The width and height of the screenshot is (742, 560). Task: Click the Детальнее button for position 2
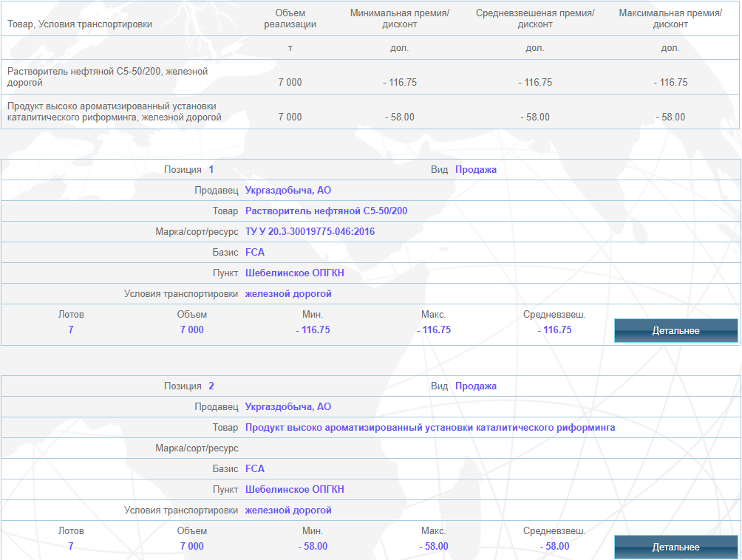point(675,547)
